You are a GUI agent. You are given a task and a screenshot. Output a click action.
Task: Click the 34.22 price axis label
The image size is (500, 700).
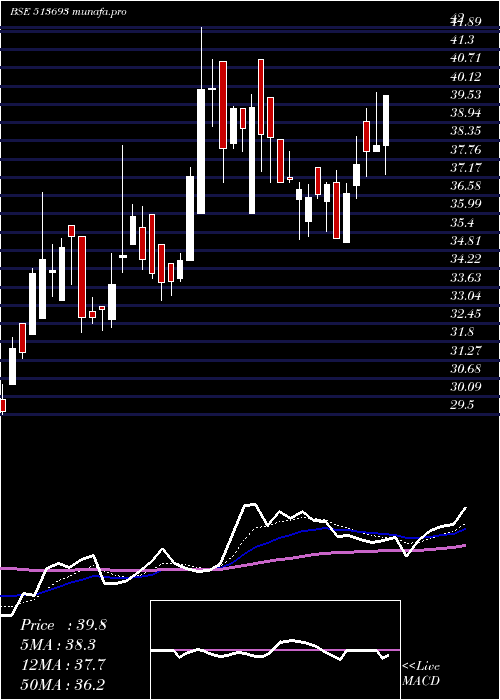click(466, 259)
